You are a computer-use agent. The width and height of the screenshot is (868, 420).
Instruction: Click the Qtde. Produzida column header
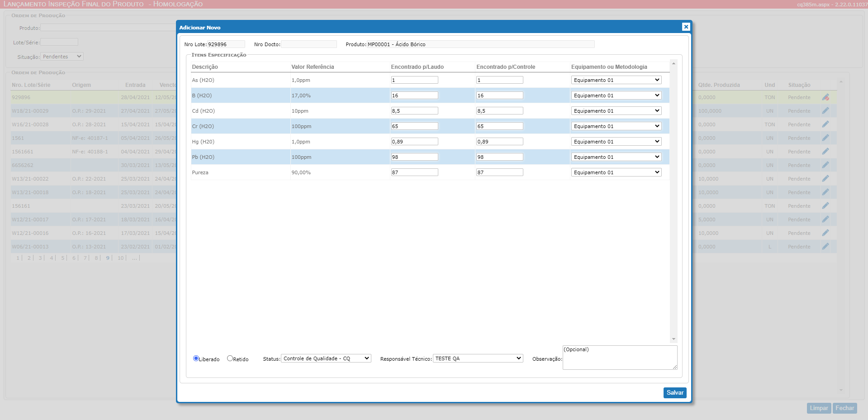pos(719,85)
